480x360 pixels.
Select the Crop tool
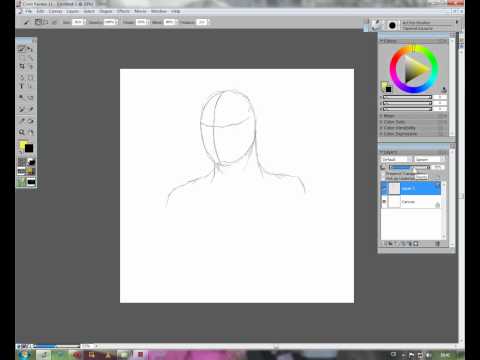pyautogui.click(x=22, y=66)
